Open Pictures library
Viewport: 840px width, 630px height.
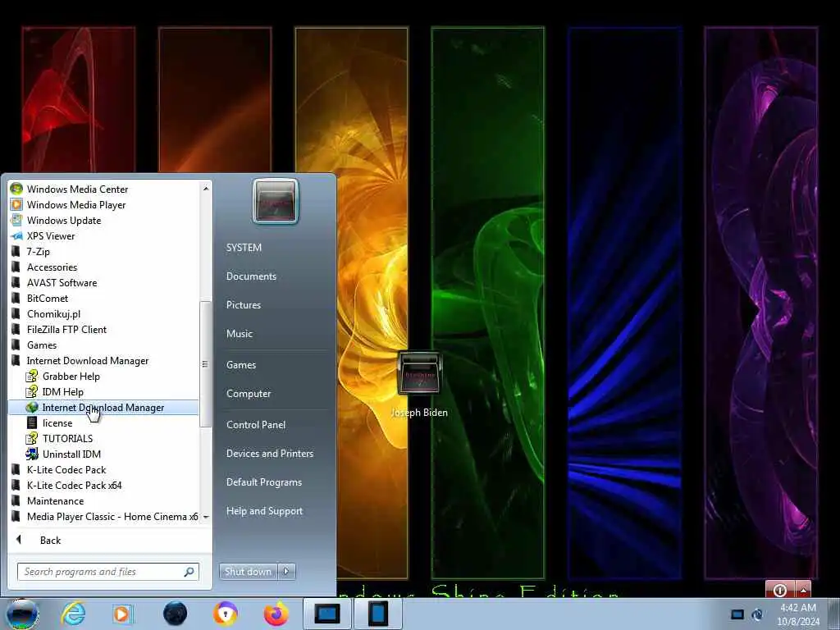pos(243,305)
